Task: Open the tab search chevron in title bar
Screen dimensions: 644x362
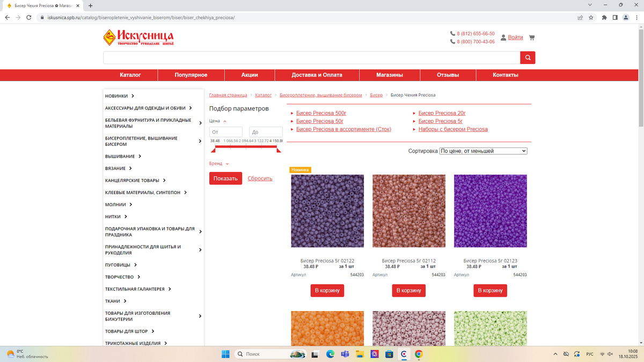Action: pos(590,5)
